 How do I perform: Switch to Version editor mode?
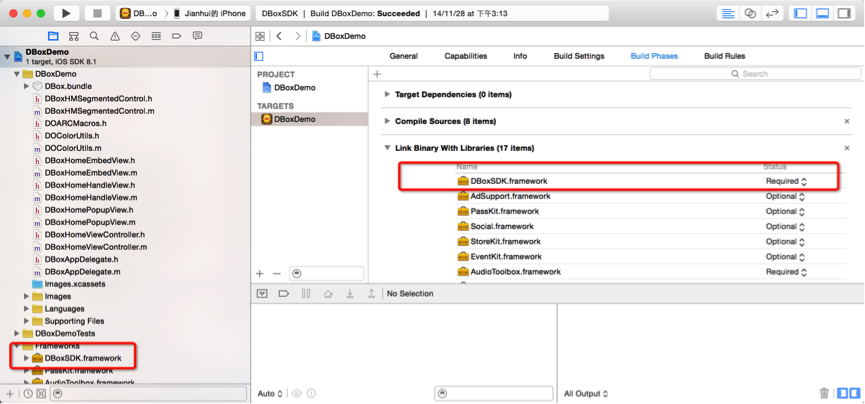click(772, 13)
